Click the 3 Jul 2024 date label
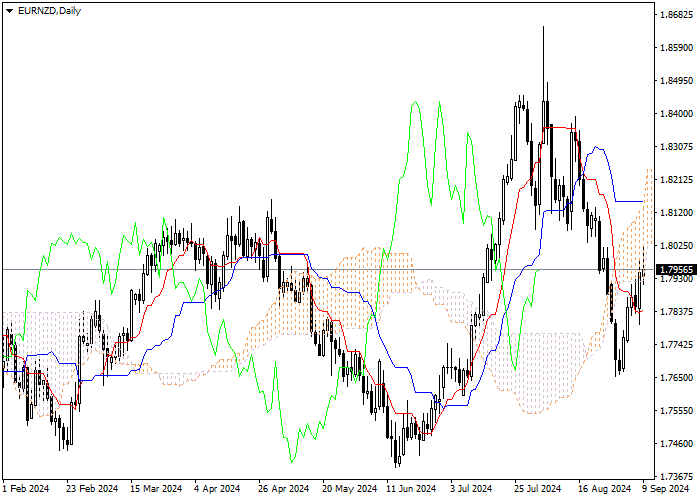The width and height of the screenshot is (700, 500). 471,489
